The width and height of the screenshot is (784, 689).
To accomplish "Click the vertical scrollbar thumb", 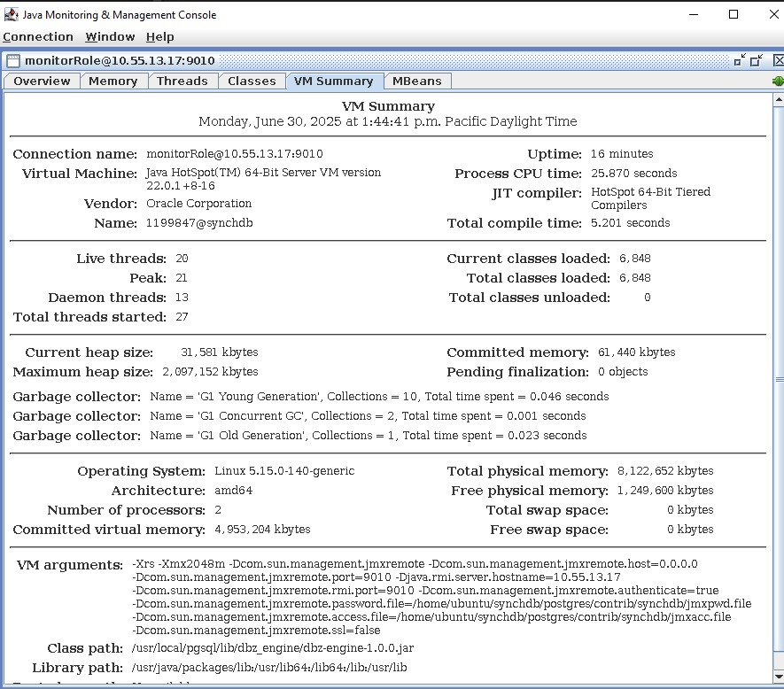I will pyautogui.click(x=778, y=381).
